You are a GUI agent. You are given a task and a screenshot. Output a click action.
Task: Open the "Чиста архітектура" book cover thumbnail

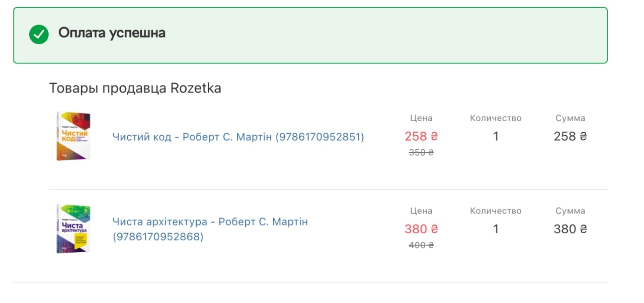[73, 229]
